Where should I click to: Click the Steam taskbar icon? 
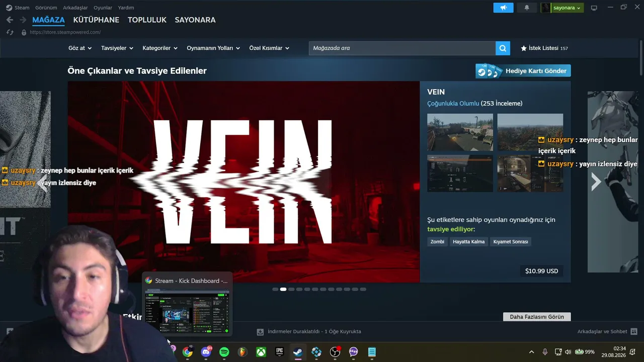pos(298,352)
